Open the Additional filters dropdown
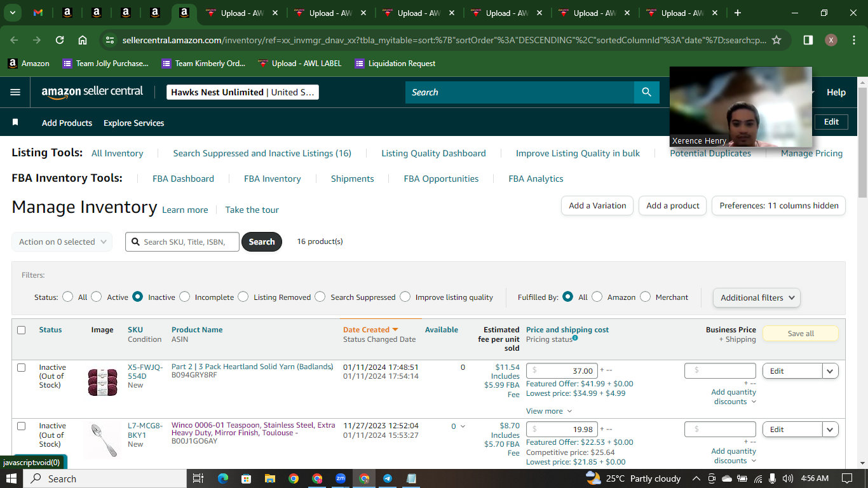This screenshot has height=488, width=868. [x=757, y=297]
